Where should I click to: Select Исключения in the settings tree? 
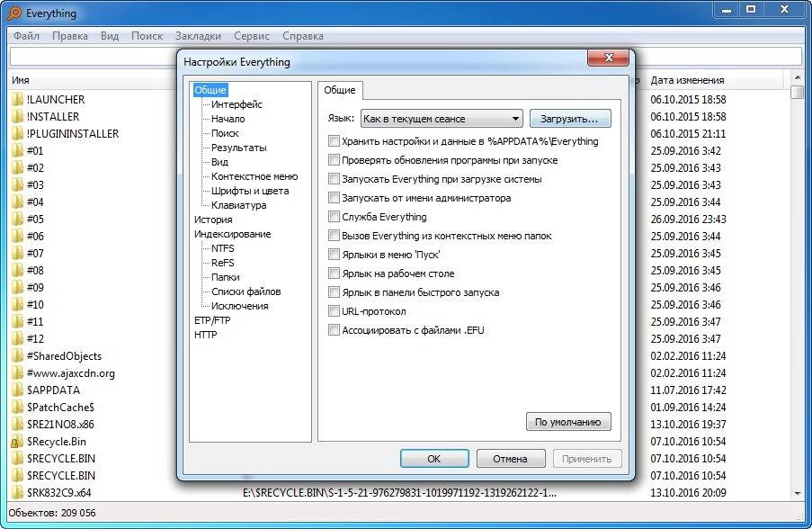click(x=240, y=306)
